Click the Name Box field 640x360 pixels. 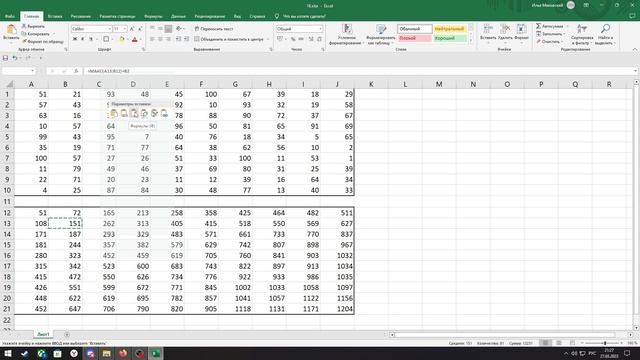tap(18, 71)
